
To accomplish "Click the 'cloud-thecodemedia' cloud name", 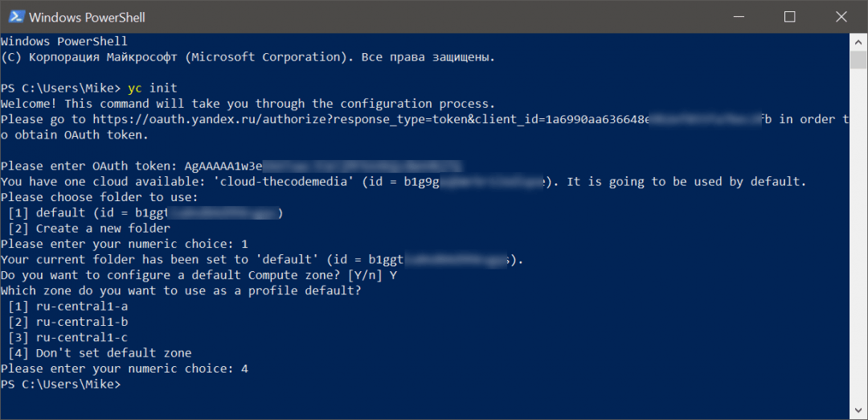I will point(280,182).
